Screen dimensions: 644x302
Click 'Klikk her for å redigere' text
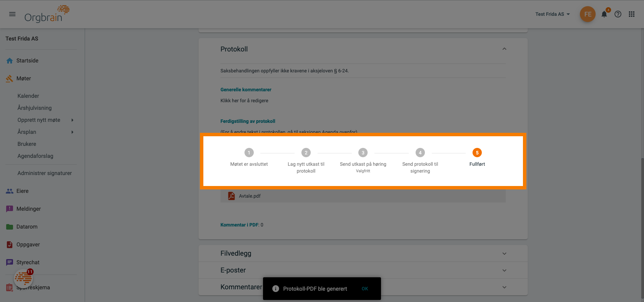coord(245,101)
